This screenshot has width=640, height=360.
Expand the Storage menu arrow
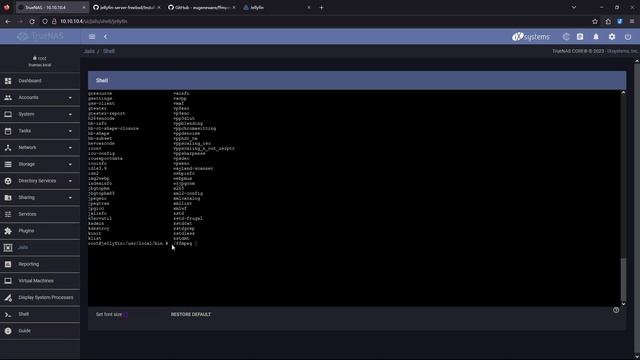(x=70, y=164)
